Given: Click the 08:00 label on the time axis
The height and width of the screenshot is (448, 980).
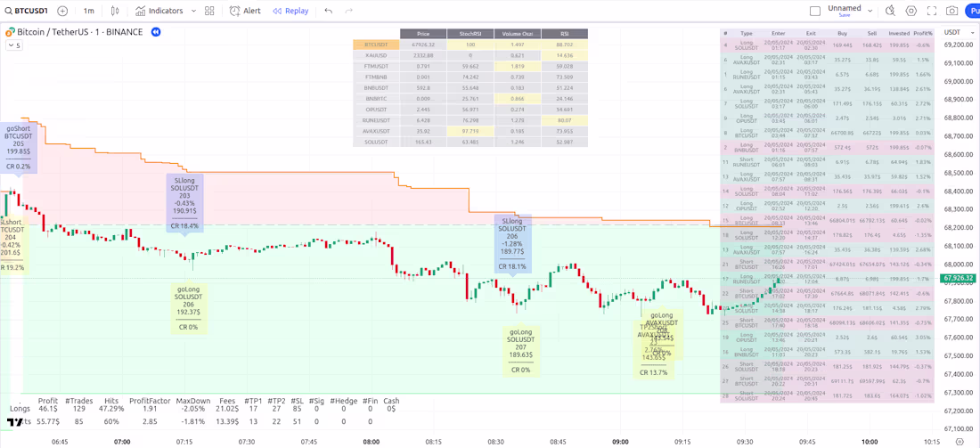Looking at the screenshot, I should click(372, 441).
